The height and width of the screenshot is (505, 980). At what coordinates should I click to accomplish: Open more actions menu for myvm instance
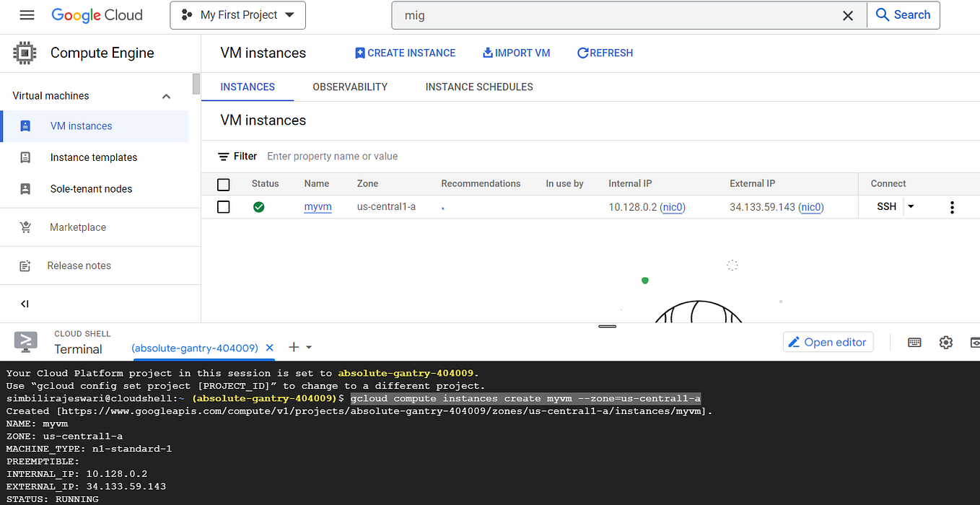pyautogui.click(x=952, y=207)
